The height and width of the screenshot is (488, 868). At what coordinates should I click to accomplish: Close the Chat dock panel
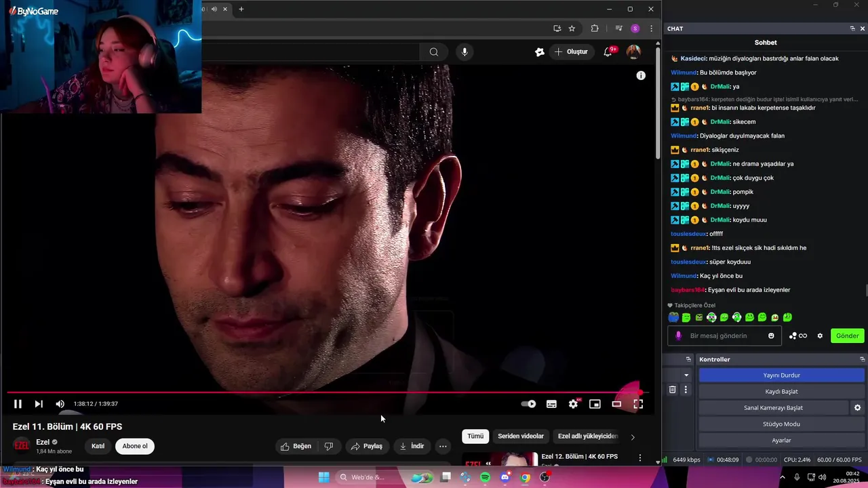pyautogui.click(x=863, y=28)
